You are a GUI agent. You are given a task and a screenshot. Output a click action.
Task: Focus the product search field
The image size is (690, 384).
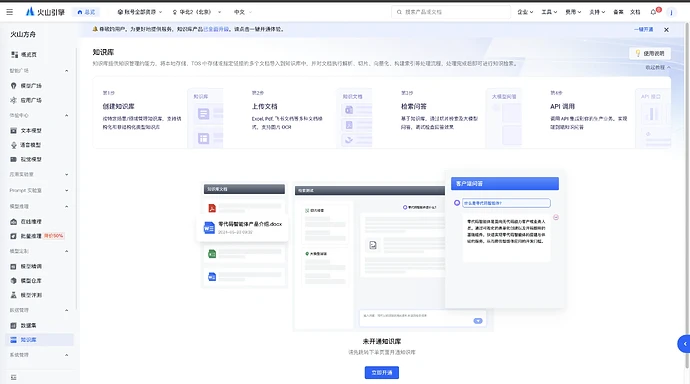pos(451,12)
